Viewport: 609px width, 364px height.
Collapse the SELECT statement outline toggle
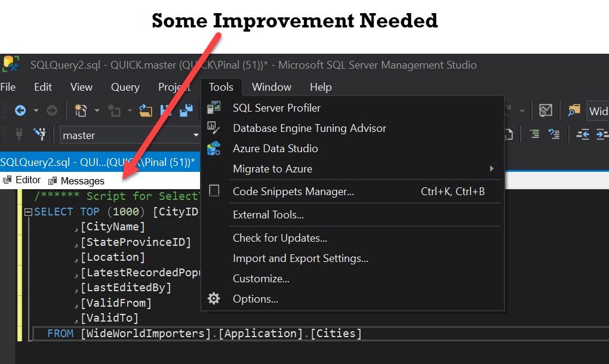28,212
